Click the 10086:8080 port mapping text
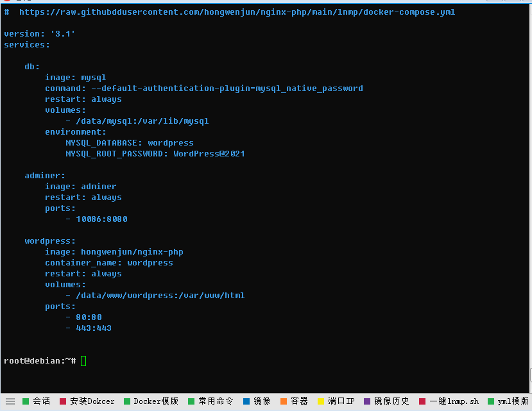The height and width of the screenshot is (411, 532). pyautogui.click(x=101, y=219)
